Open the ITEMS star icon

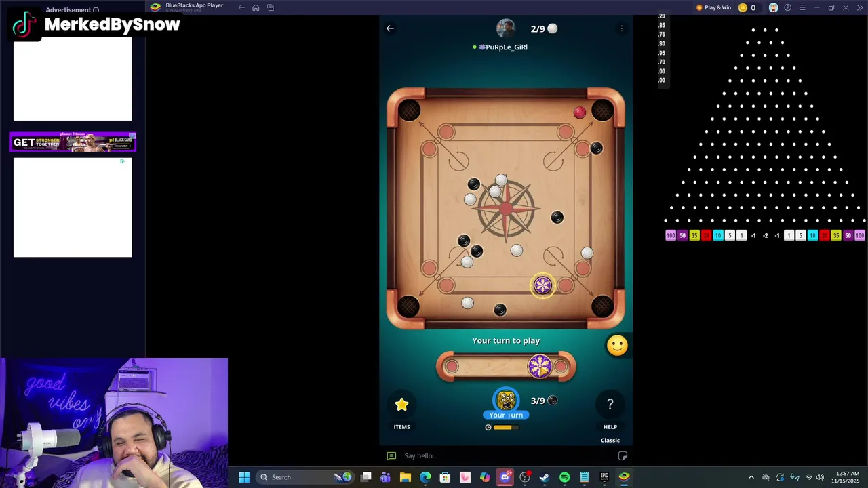pyautogui.click(x=401, y=405)
